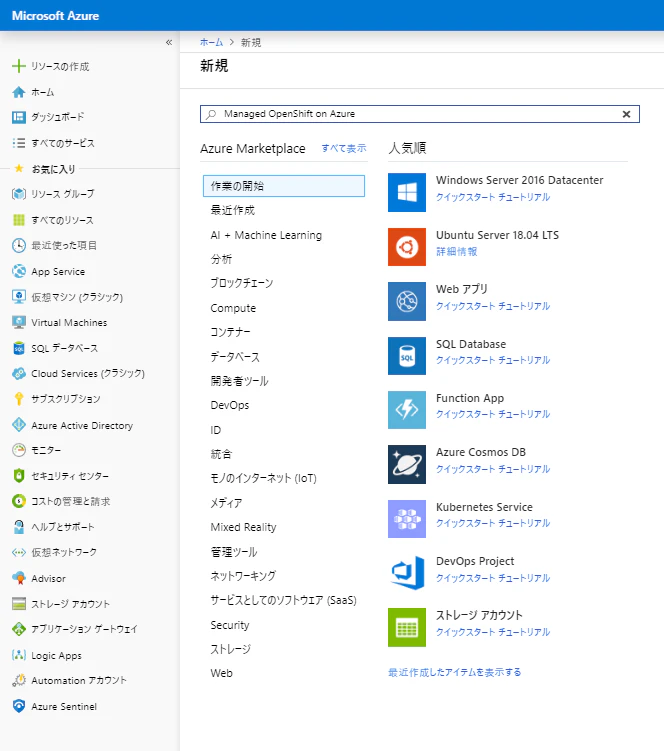Viewport: 664px width, 751px height.
Task: Click the Web App tile icon
Action: point(407,301)
